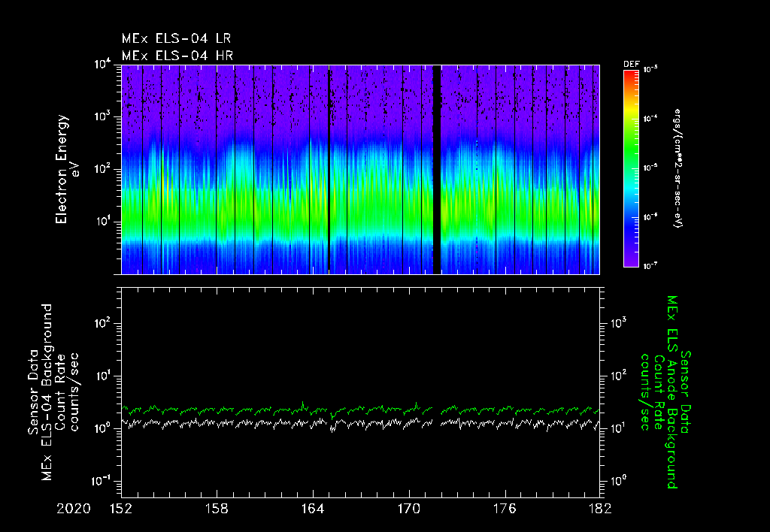Click the year label 2020
Screen dimensions: 770x532
tap(74, 509)
